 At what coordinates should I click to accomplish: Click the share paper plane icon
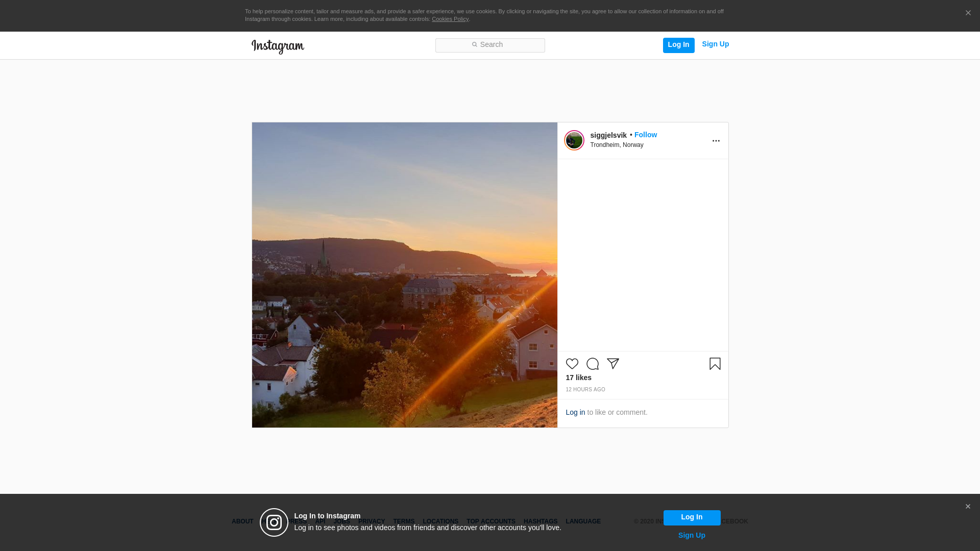(x=612, y=364)
